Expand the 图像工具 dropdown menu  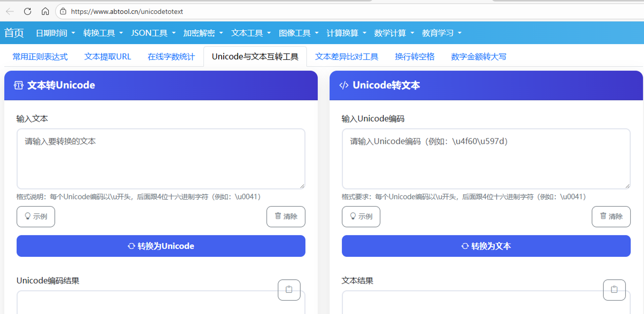[x=299, y=33]
